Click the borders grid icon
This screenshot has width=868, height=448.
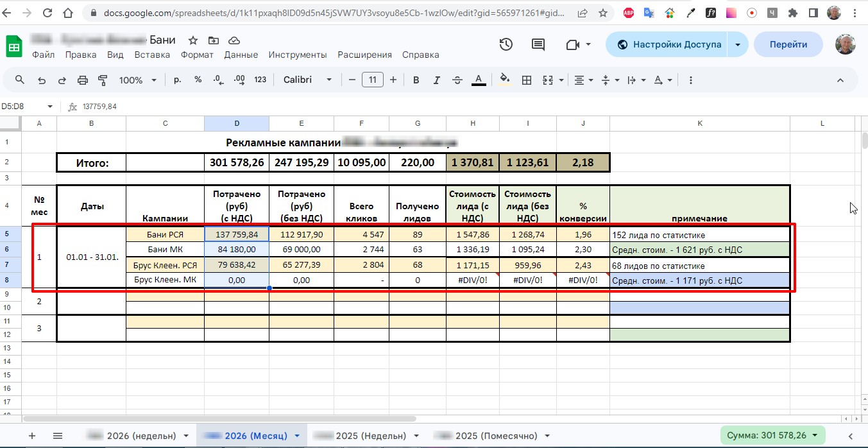click(527, 80)
